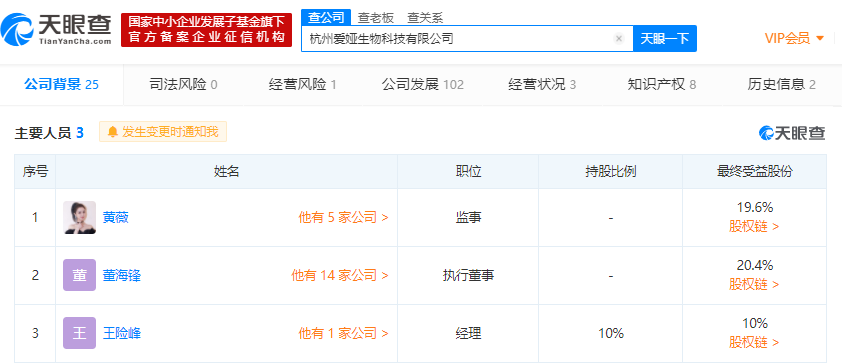Open 他有 5 家公司 link for 黄薇
This screenshot has height=363, width=842.
(344, 217)
